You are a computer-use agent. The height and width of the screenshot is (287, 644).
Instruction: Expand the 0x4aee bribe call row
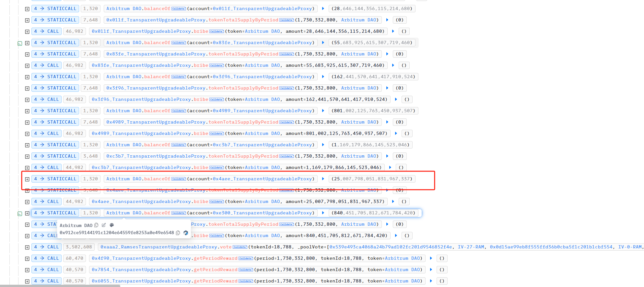(x=27, y=202)
